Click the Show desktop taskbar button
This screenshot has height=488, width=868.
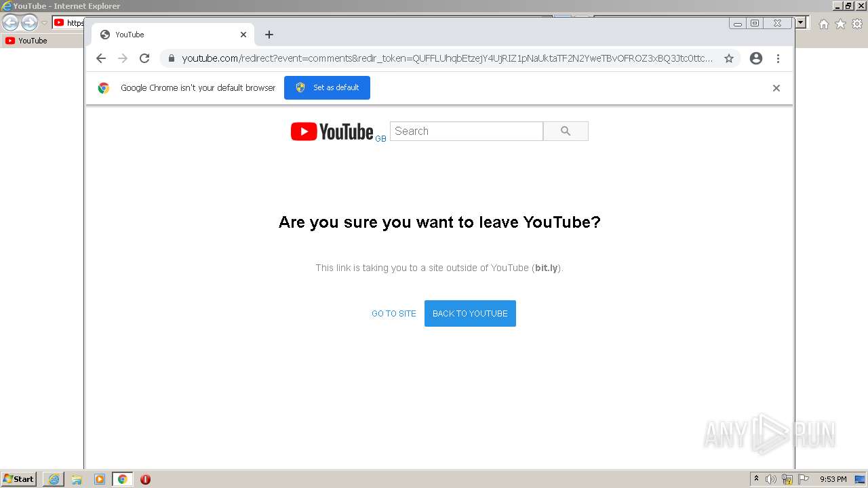point(860,479)
